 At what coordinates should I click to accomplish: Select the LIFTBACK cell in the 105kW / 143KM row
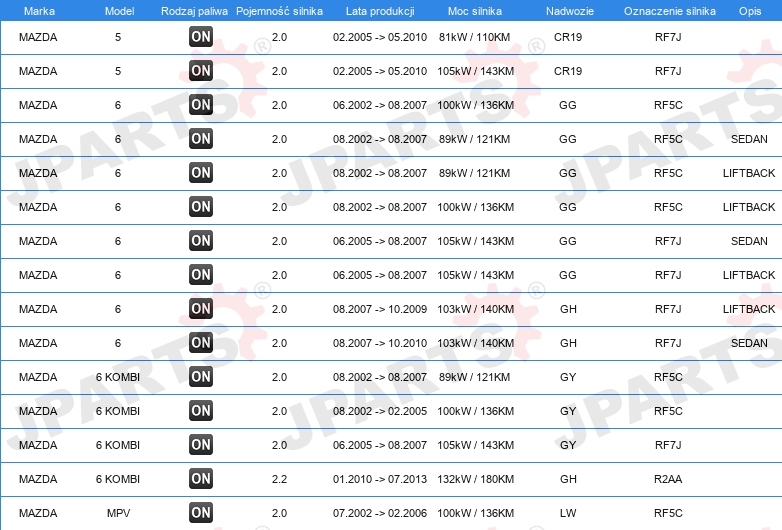pos(749,275)
